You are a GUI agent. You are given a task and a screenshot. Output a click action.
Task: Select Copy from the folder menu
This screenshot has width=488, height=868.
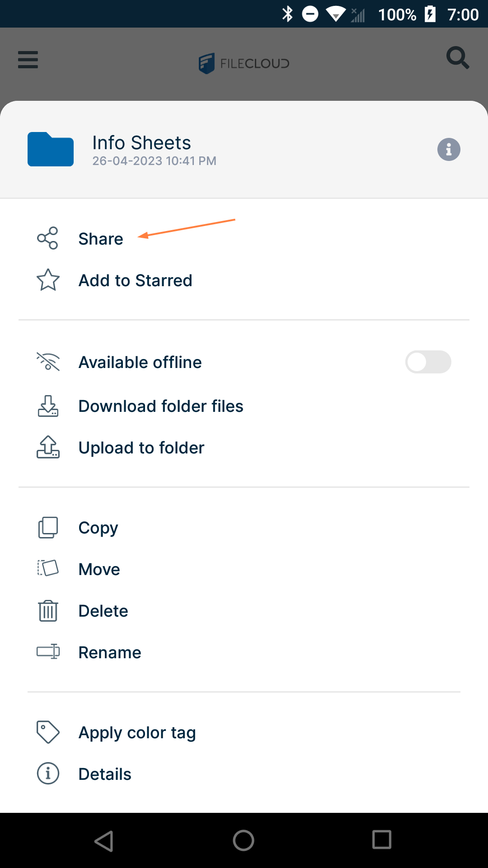click(98, 528)
